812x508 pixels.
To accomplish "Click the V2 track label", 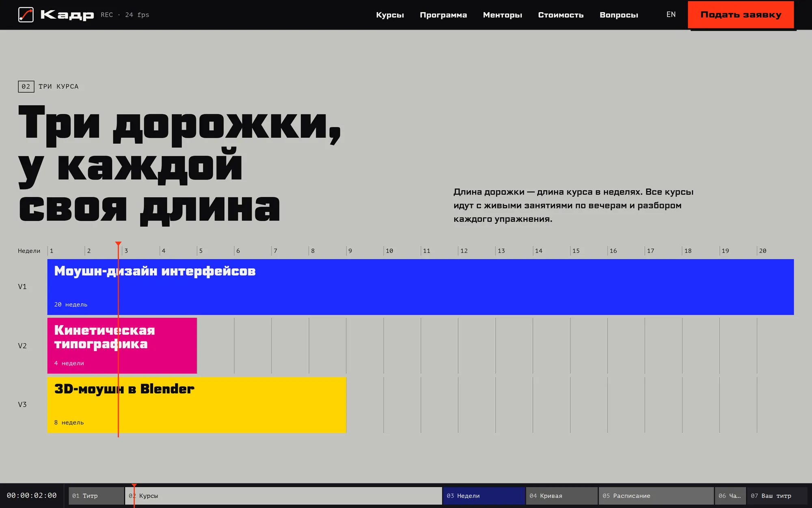I will coord(22,346).
